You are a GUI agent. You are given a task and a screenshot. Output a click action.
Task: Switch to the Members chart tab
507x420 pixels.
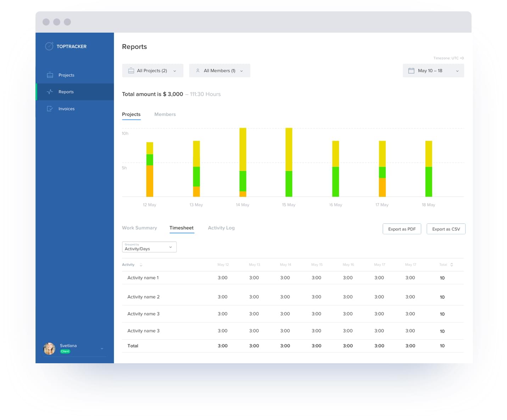(x=165, y=114)
